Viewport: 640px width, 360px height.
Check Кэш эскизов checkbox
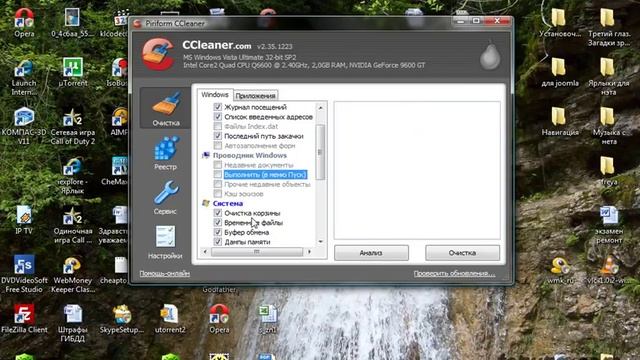[218, 194]
